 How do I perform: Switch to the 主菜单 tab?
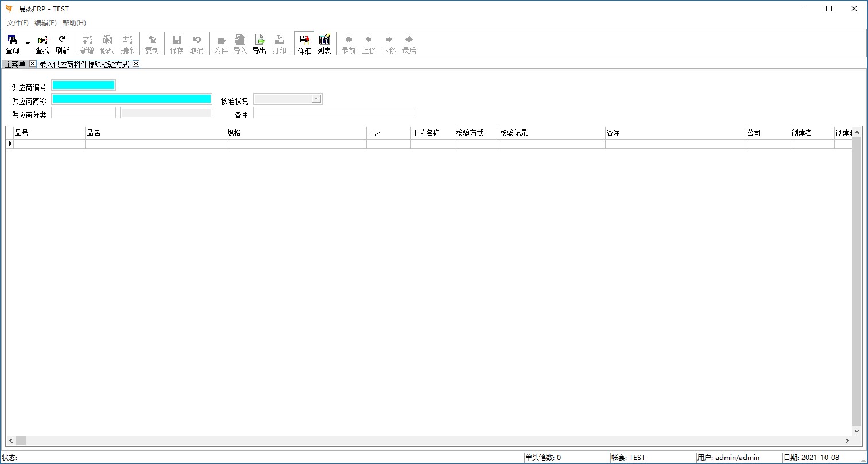tap(15, 64)
